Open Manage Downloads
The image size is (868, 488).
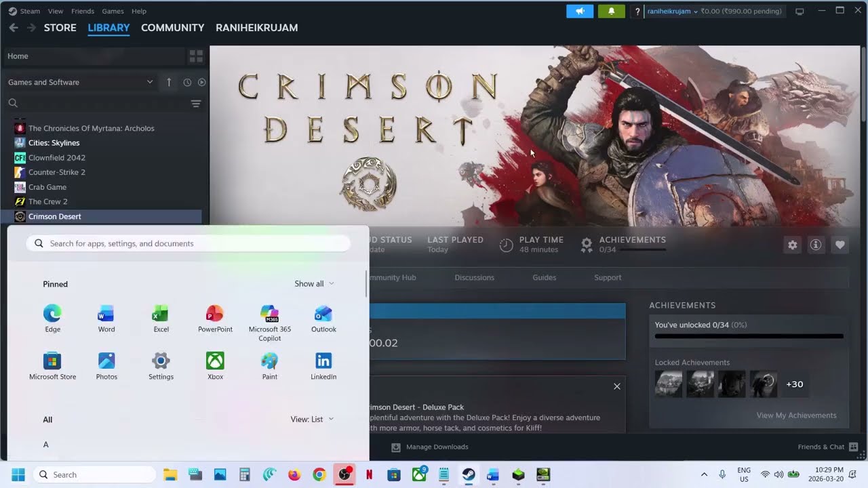pos(430,447)
